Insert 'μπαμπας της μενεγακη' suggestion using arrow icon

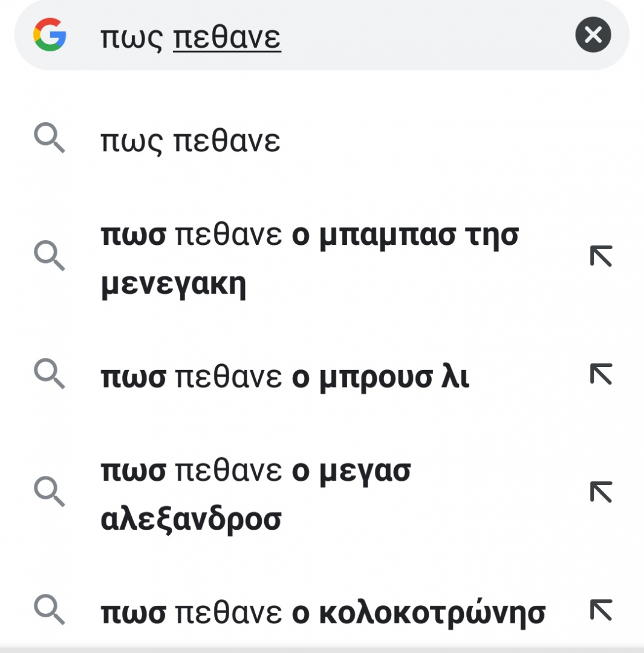coord(600,256)
